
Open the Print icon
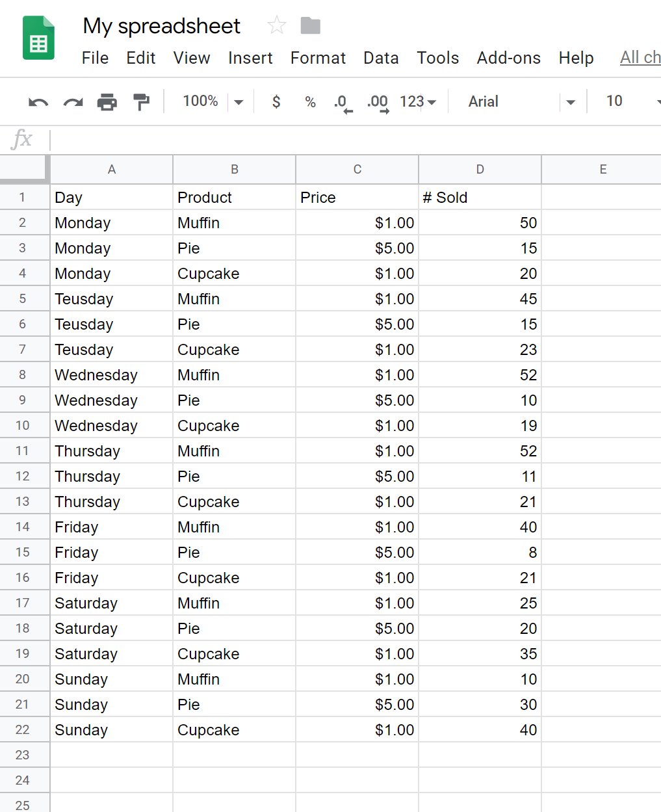coord(107,101)
